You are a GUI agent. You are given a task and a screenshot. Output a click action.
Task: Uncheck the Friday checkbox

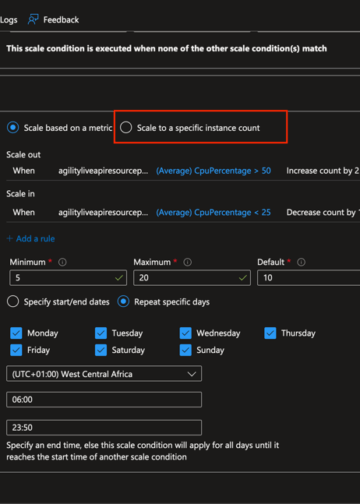(16, 350)
